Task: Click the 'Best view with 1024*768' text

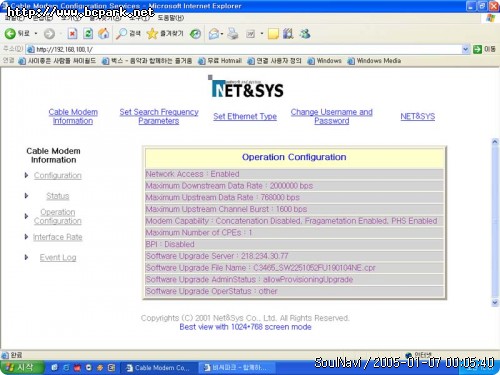Action: (x=245, y=327)
